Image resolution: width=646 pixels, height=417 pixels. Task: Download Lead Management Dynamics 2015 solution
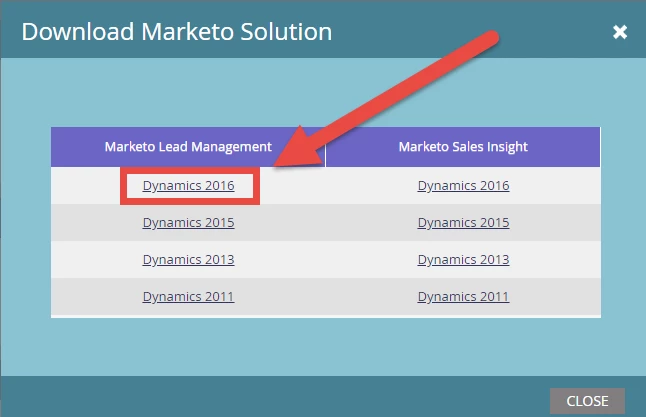pos(188,223)
